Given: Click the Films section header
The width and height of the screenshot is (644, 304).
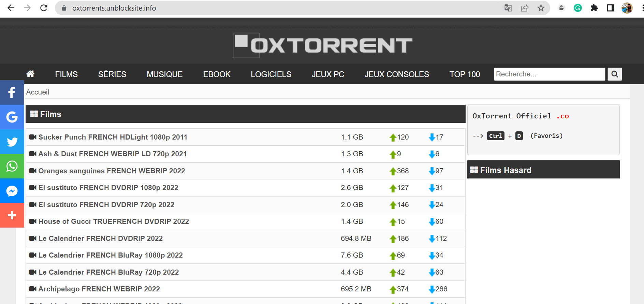Looking at the screenshot, I should point(246,114).
